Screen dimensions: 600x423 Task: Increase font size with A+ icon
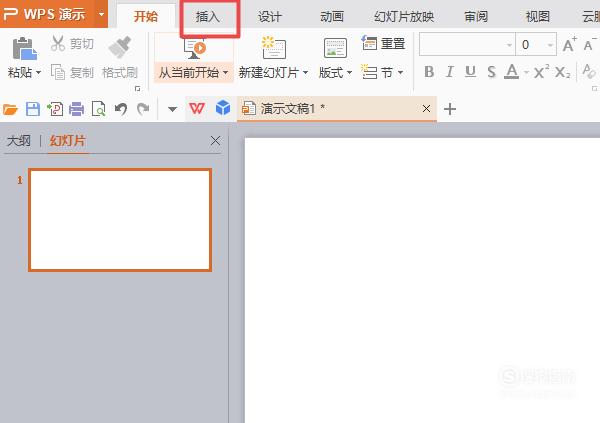[x=569, y=45]
